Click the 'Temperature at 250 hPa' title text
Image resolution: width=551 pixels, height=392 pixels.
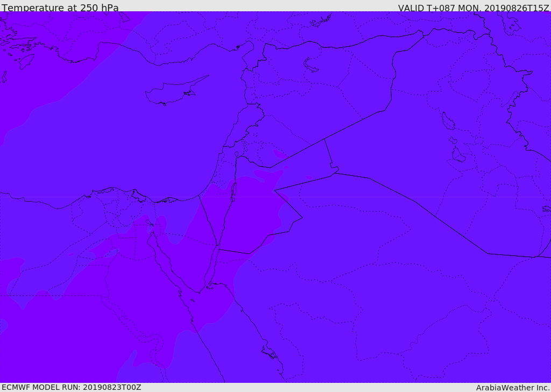pyautogui.click(x=60, y=8)
